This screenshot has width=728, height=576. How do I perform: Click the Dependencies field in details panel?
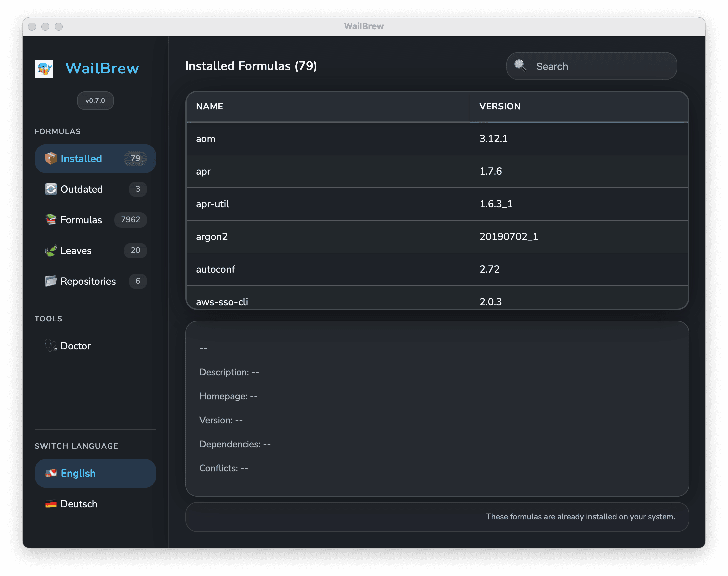coord(235,444)
